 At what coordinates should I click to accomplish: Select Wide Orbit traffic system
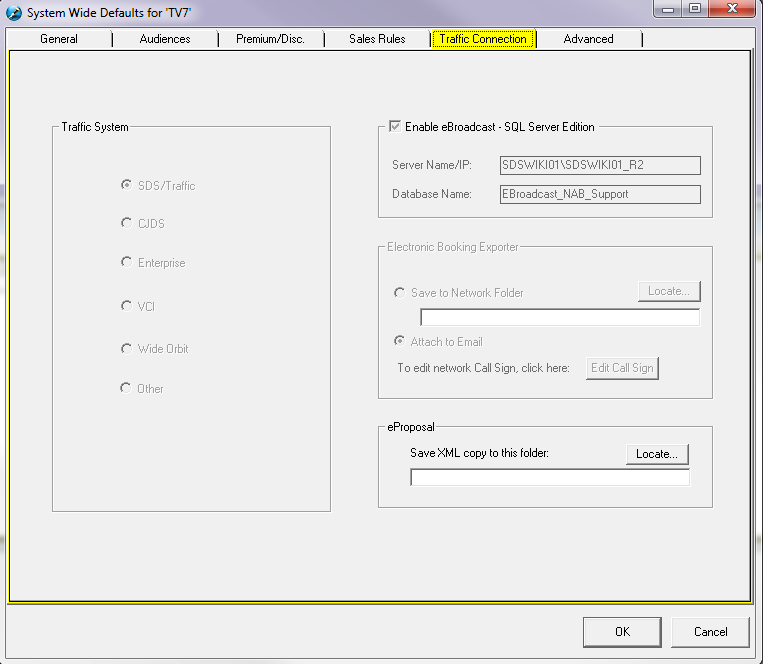pyautogui.click(x=126, y=349)
